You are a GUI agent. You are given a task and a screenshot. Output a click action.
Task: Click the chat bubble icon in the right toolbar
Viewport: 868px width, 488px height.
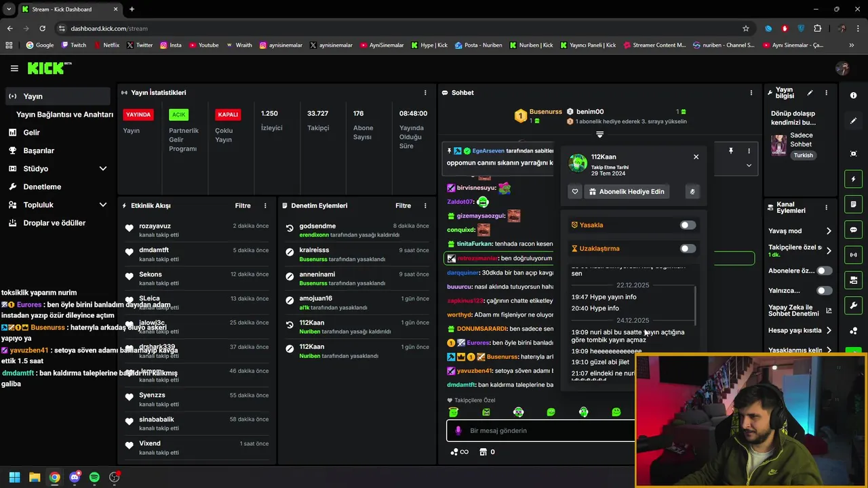853,230
